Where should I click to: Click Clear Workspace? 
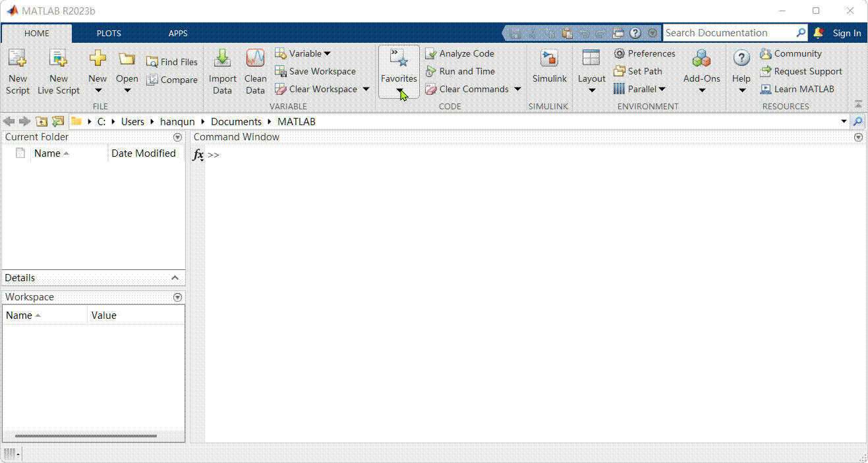tap(316, 89)
